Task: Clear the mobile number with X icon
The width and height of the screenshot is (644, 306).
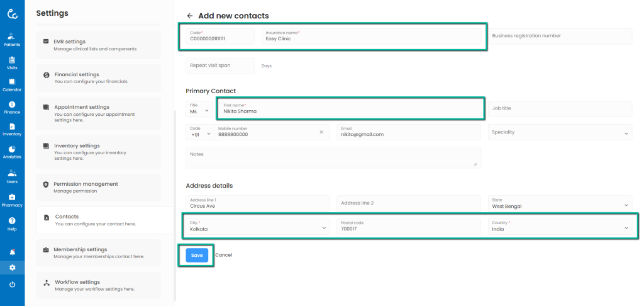Action: 321,132
